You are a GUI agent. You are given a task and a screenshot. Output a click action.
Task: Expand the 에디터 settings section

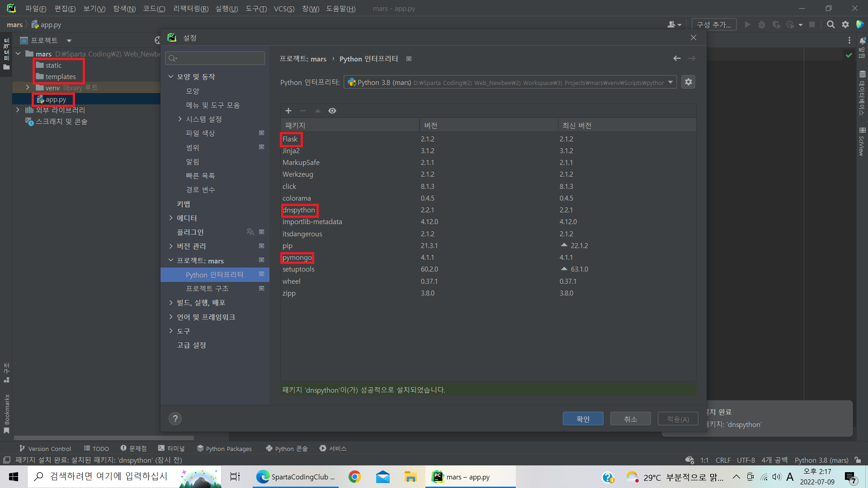pyautogui.click(x=171, y=218)
